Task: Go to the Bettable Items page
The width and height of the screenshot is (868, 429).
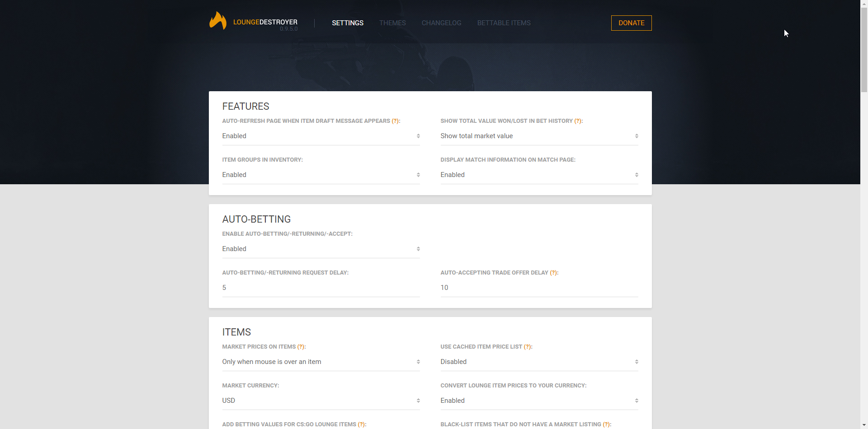Action: coord(504,23)
